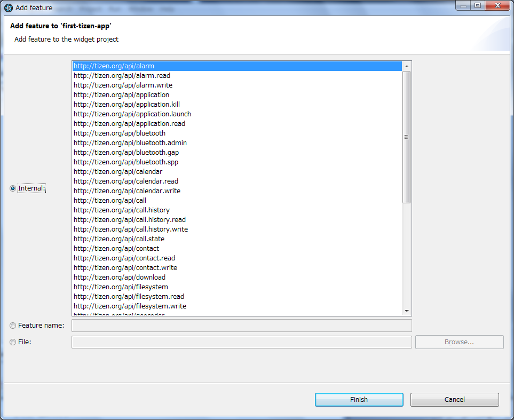
Task: Select http://tizen.org/api/alarm in the list
Action: pos(238,66)
